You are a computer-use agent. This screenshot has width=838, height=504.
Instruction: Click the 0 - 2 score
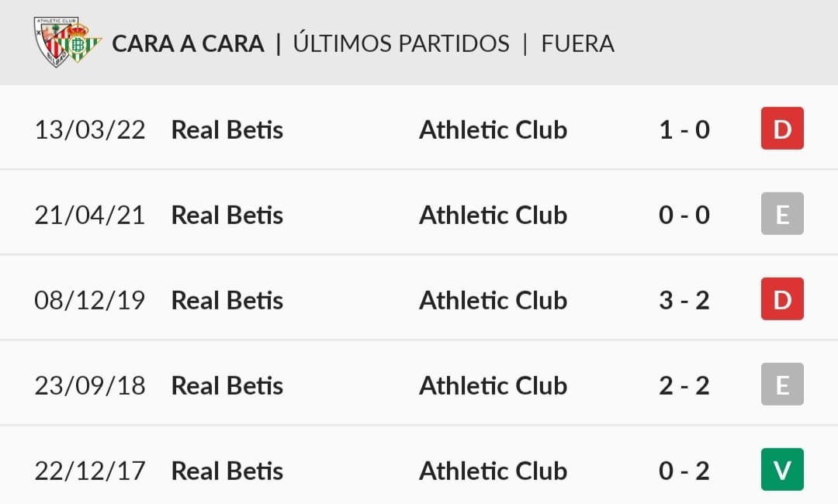pyautogui.click(x=684, y=471)
